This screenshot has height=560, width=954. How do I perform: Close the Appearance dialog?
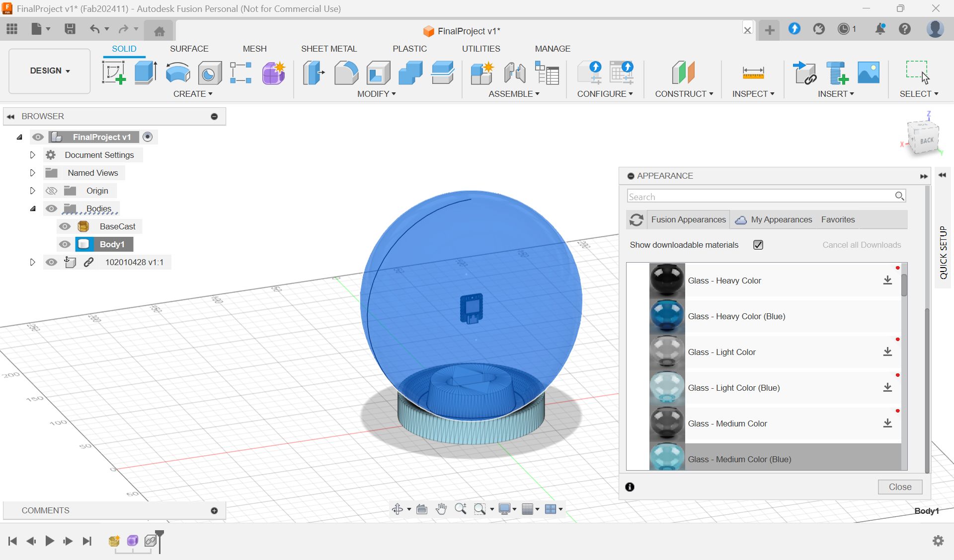coord(900,487)
